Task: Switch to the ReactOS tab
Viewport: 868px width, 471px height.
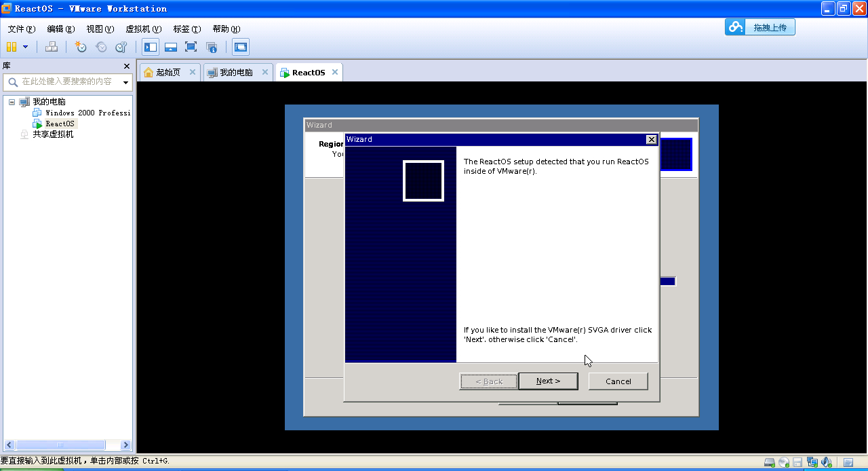Action: tap(309, 73)
